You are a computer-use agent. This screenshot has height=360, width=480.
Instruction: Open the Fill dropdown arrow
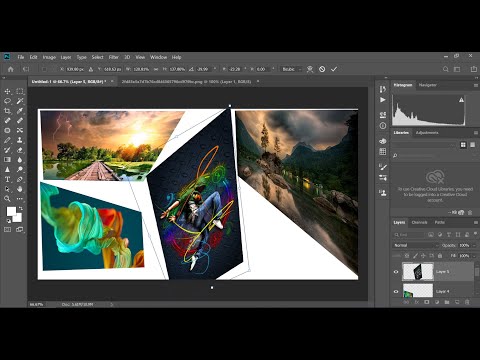[474, 256]
